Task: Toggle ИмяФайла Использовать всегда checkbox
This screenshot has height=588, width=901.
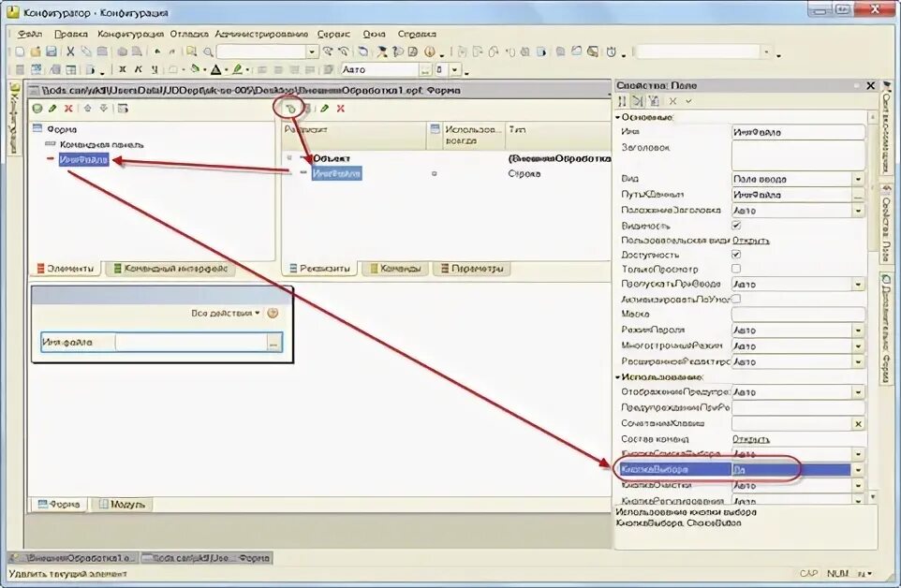Action: (x=434, y=173)
